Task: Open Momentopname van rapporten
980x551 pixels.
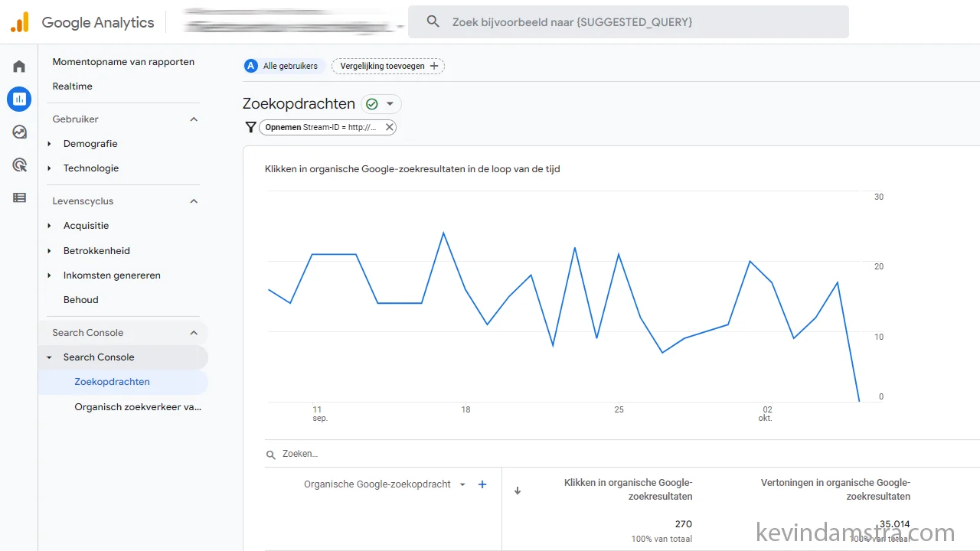Action: coord(123,62)
